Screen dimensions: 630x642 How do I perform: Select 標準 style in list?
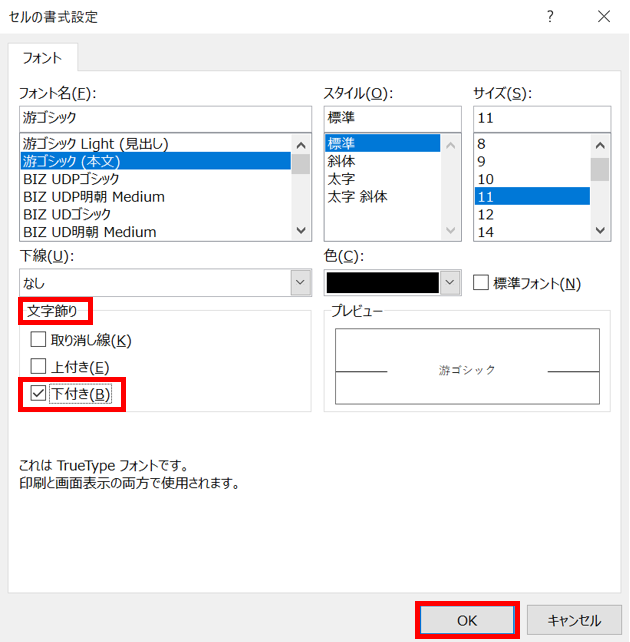383,143
